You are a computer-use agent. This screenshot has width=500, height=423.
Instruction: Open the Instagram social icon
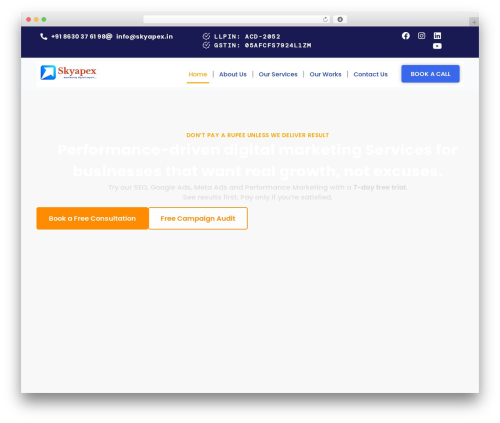coord(421,36)
